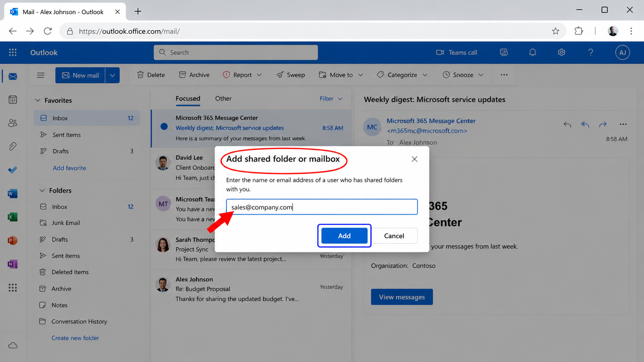Open the New mail dropdown arrow
The width and height of the screenshot is (644, 362).
[x=112, y=75]
